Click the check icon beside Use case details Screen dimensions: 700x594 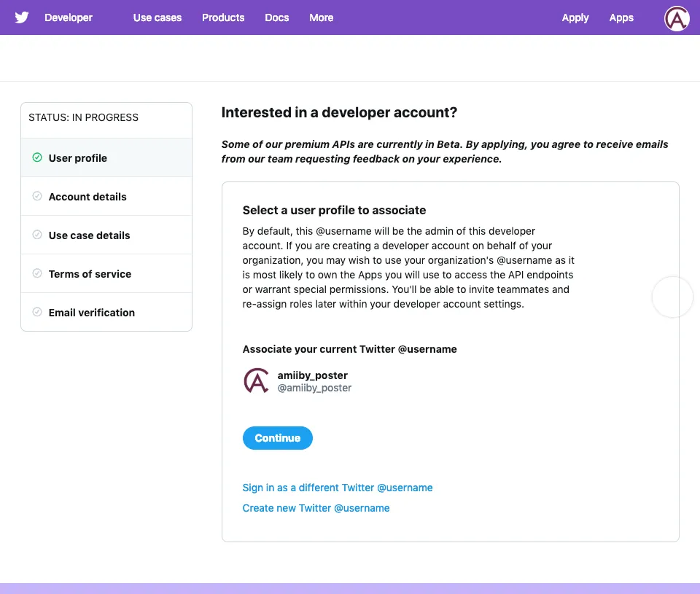(x=37, y=235)
